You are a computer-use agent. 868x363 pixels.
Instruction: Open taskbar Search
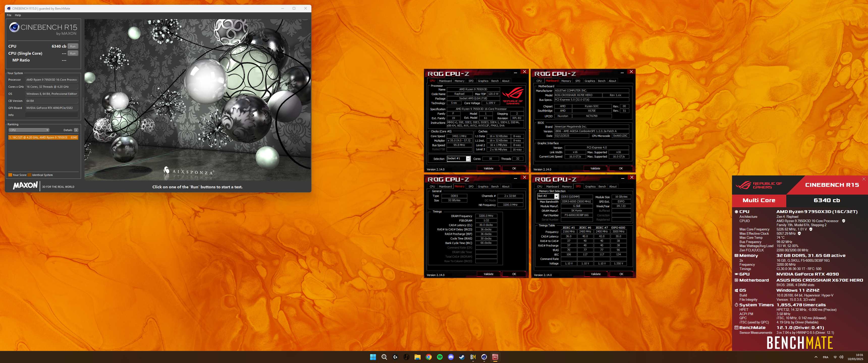tap(384, 357)
